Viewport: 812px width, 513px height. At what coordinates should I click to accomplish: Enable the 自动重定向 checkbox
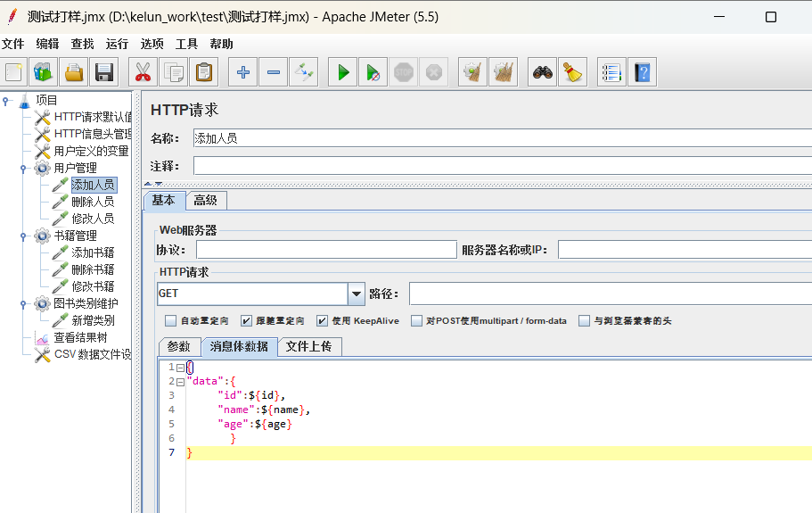click(170, 321)
